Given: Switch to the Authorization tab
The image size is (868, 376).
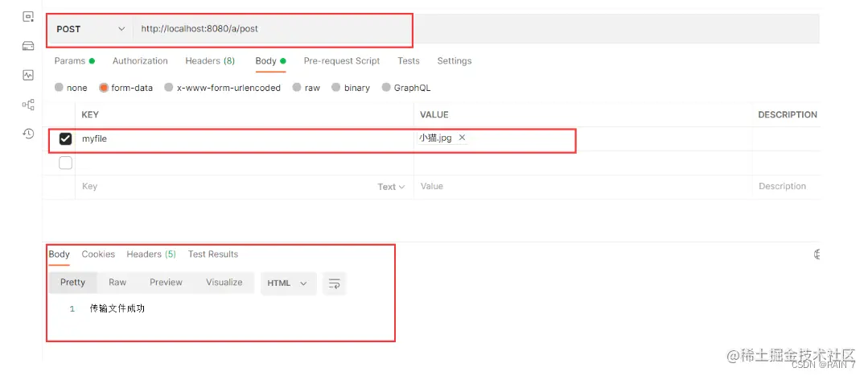Looking at the screenshot, I should click(x=140, y=61).
